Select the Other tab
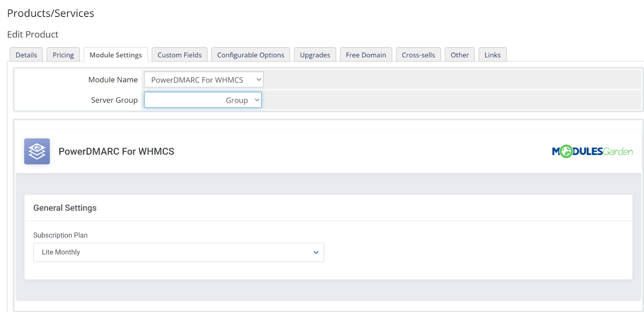The width and height of the screenshot is (644, 312). (460, 55)
